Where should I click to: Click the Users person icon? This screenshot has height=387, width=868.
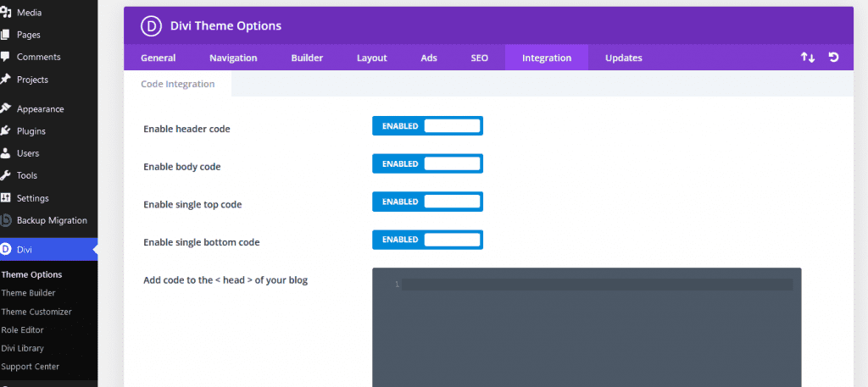point(5,153)
